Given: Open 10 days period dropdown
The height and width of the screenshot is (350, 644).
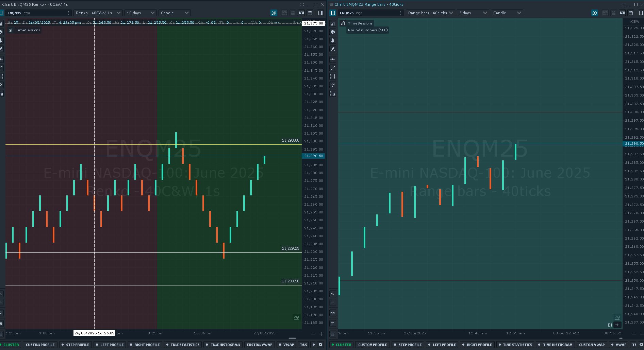Looking at the screenshot, I should click(141, 13).
